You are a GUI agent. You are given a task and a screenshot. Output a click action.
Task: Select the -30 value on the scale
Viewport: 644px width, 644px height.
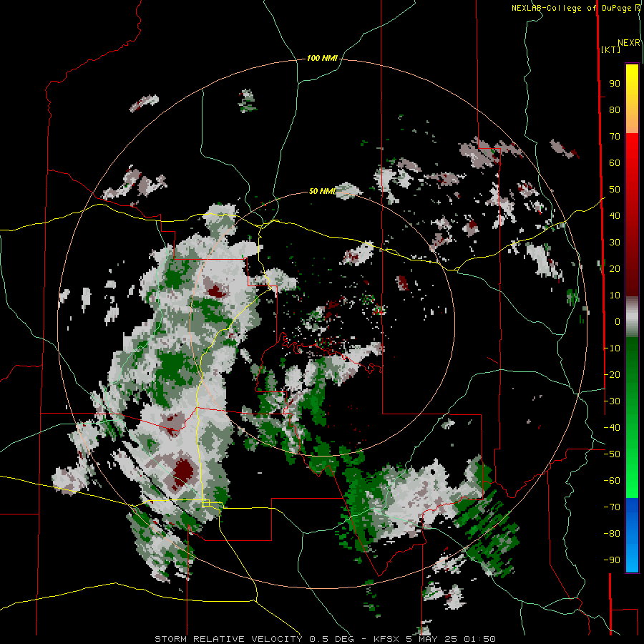612,401
